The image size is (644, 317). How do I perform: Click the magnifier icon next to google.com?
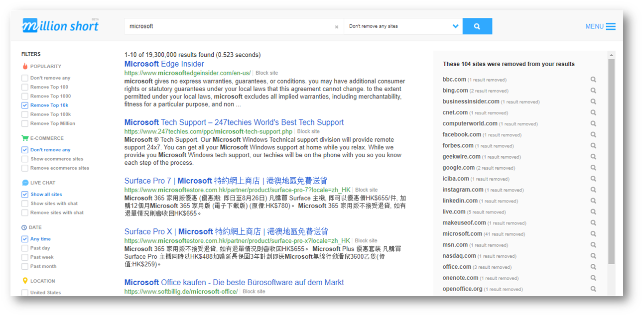[x=593, y=168]
